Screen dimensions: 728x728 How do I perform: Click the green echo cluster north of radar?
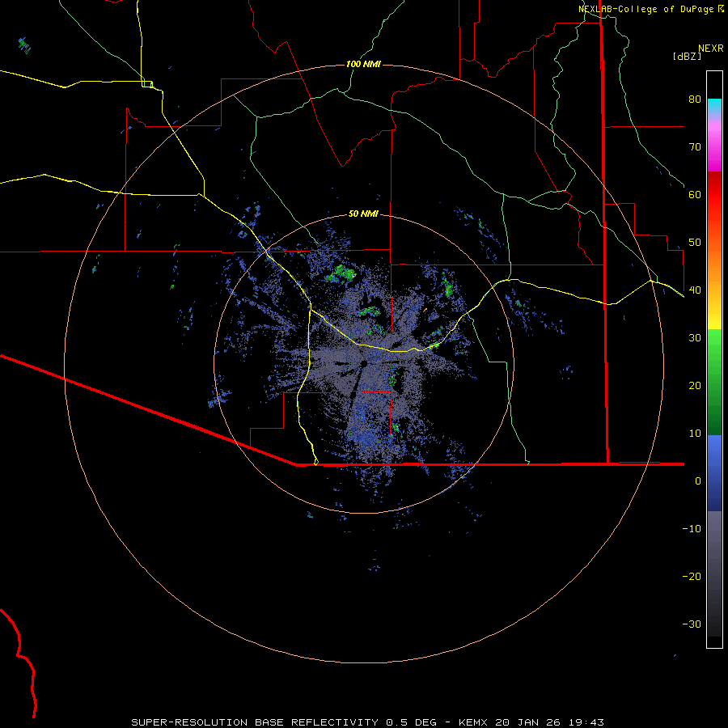(341, 273)
